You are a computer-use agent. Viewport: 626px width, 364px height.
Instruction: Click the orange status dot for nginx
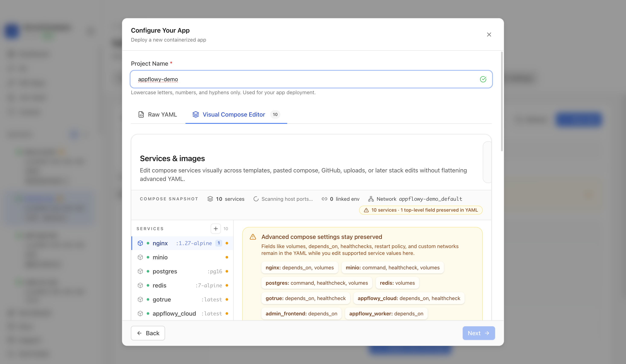[x=227, y=243]
